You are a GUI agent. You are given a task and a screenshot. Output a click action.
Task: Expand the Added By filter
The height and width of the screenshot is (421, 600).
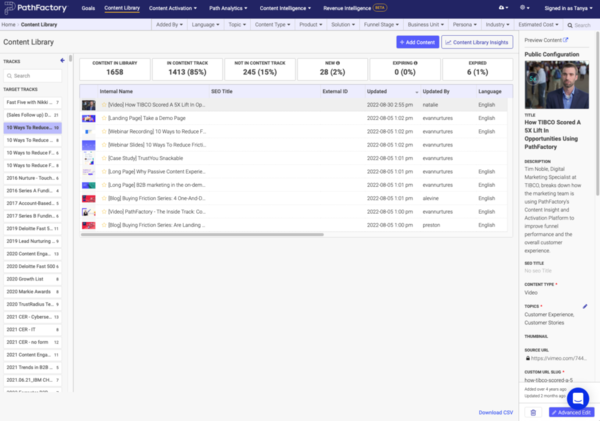pyautogui.click(x=169, y=24)
